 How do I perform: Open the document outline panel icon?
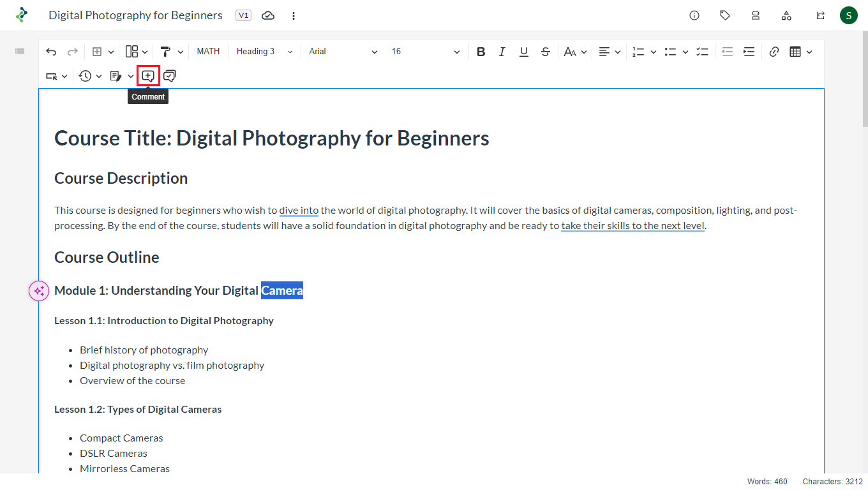[20, 51]
